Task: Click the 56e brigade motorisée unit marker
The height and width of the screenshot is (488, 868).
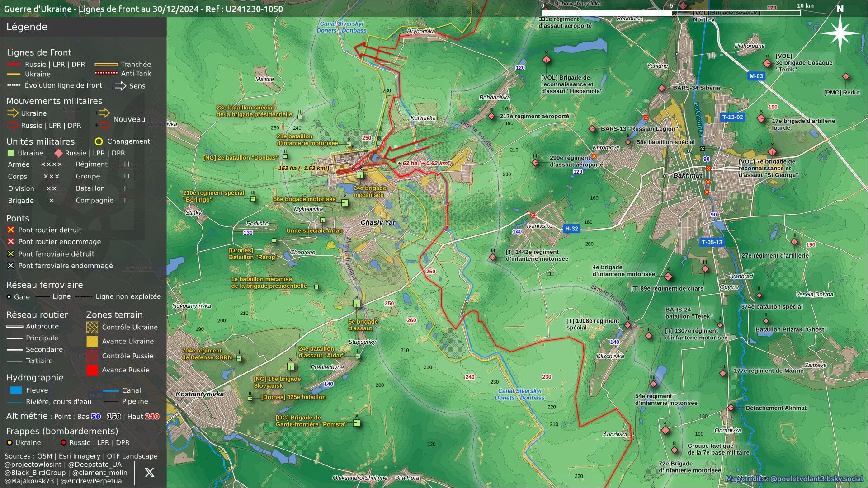Action: coord(345,203)
